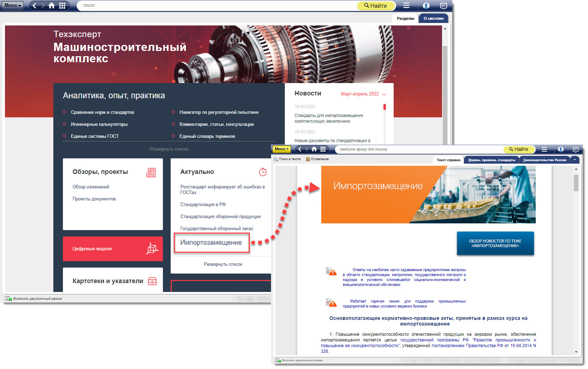Go forward using the arrow in the back window

pos(43,6)
